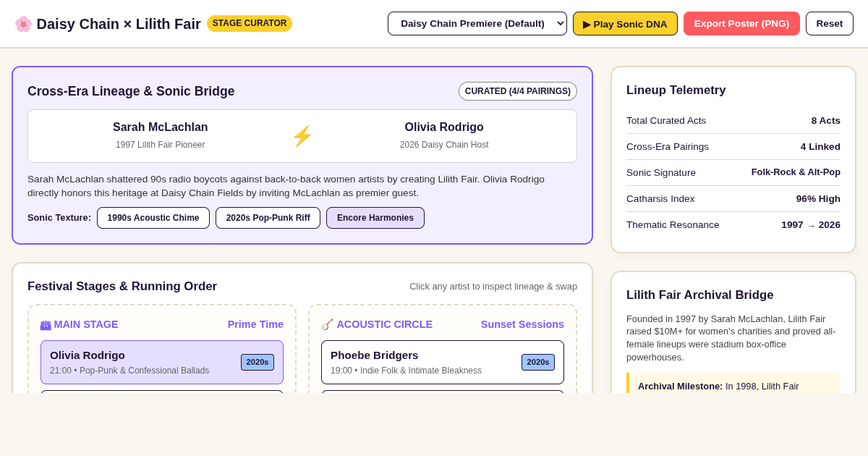
Task: Click the Lilith Fair Archival Bridge heading
Action: click(700, 295)
